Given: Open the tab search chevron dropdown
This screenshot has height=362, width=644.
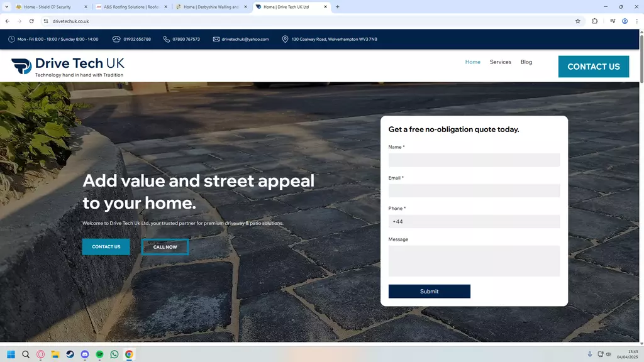Looking at the screenshot, I should coord(6,7).
